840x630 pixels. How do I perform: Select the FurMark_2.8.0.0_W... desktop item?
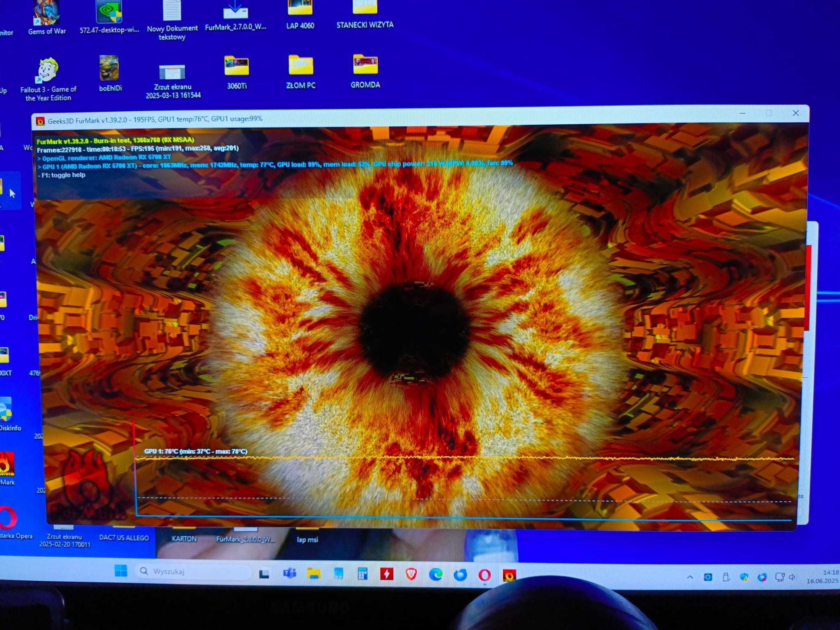click(x=245, y=539)
